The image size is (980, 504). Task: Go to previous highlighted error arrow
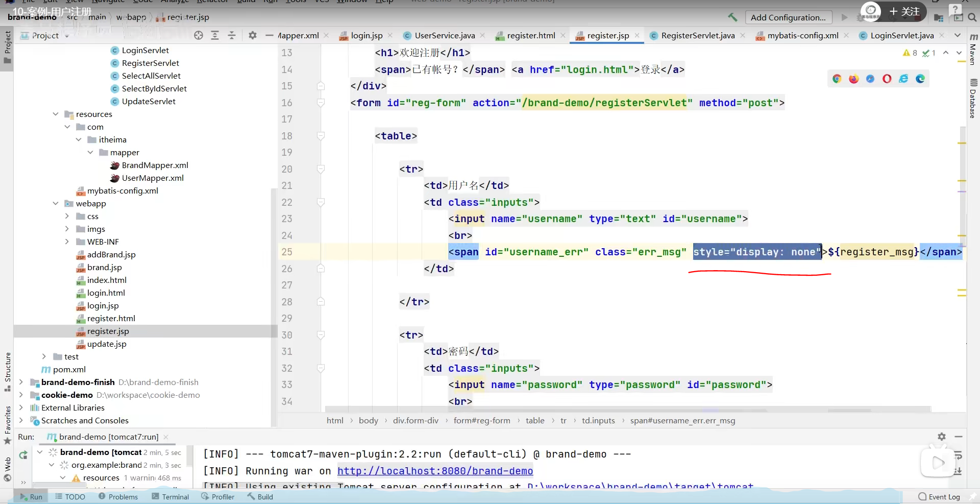[946, 53]
